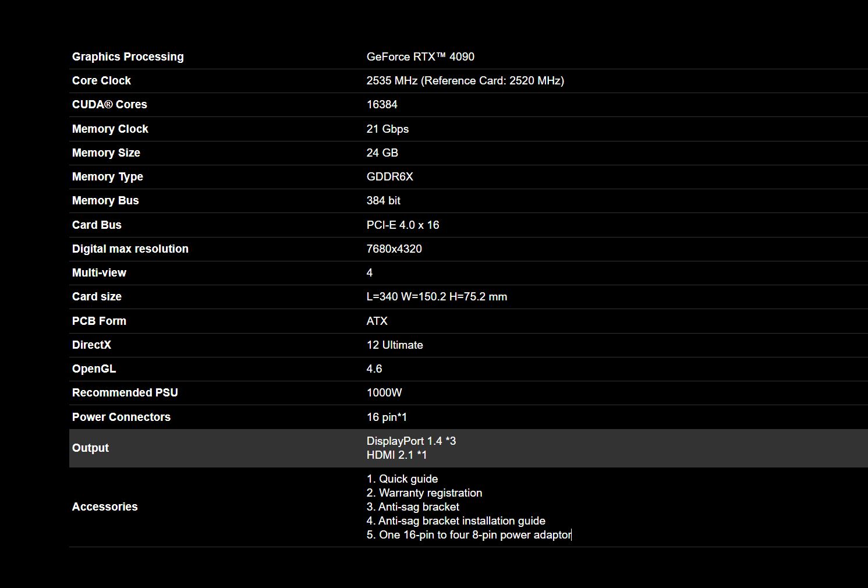
Task: Select the 'PCI-E 4.0 x 16' value
Action: 403,225
